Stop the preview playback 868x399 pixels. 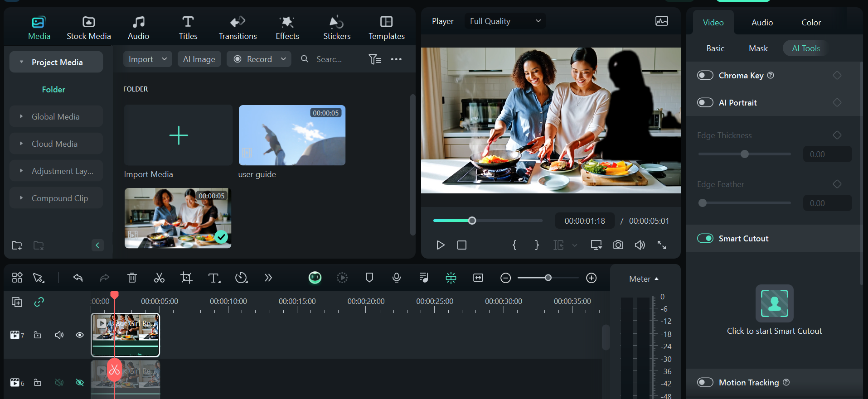[x=462, y=245]
